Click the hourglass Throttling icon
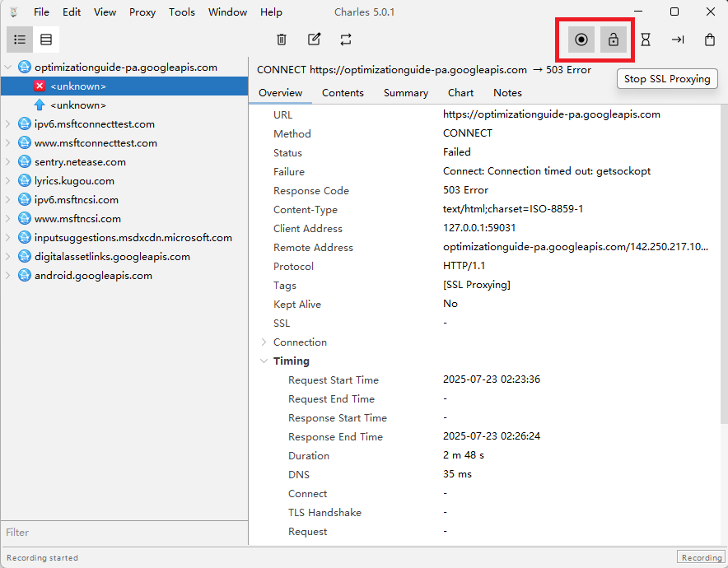The width and height of the screenshot is (728, 568). pos(646,40)
